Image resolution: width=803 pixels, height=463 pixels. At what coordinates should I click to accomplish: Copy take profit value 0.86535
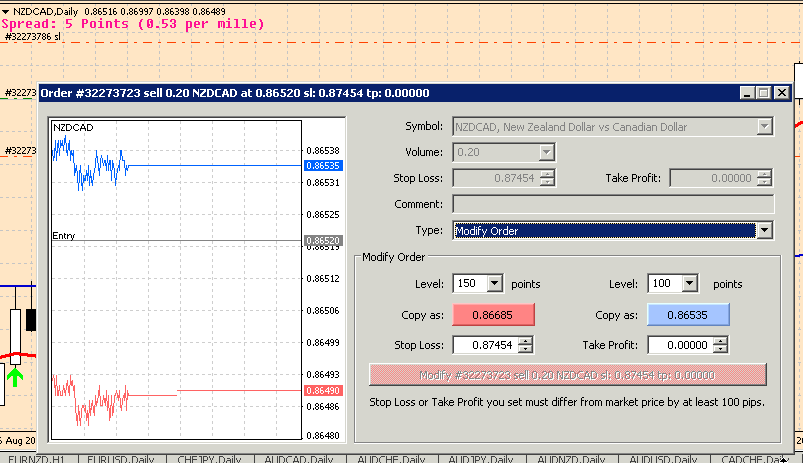tap(688, 314)
